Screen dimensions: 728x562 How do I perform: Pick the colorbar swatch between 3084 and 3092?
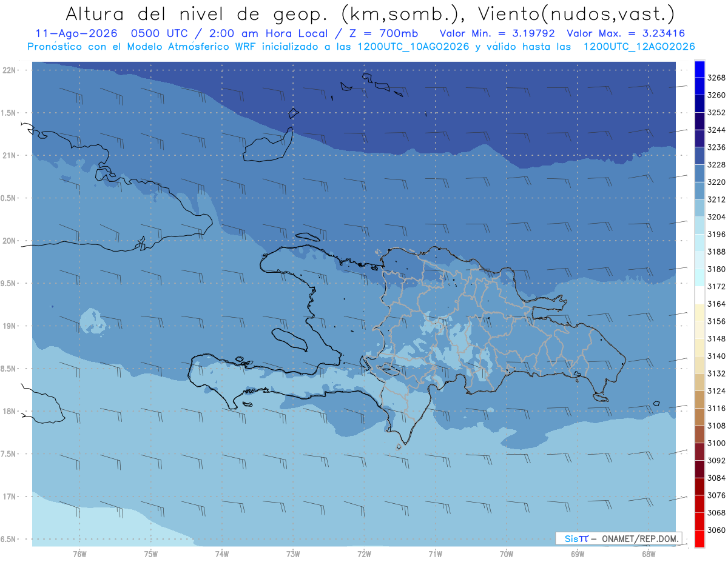pos(699,469)
